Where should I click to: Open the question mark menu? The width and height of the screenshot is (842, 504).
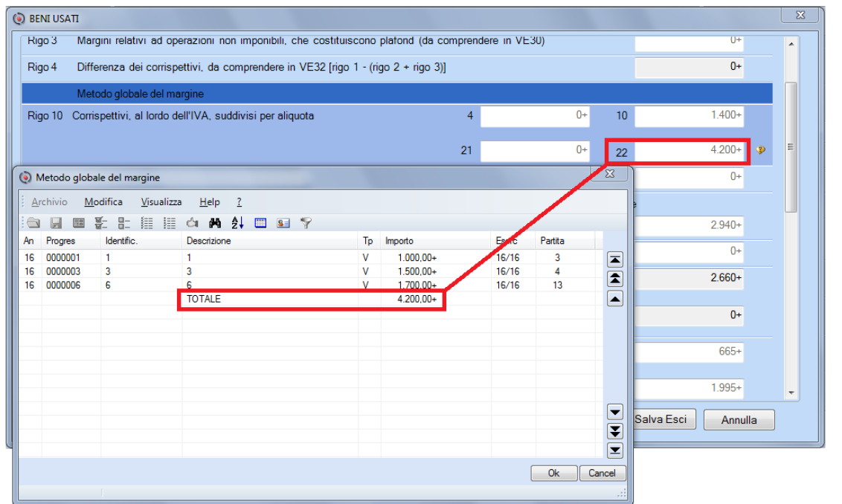[239, 201]
